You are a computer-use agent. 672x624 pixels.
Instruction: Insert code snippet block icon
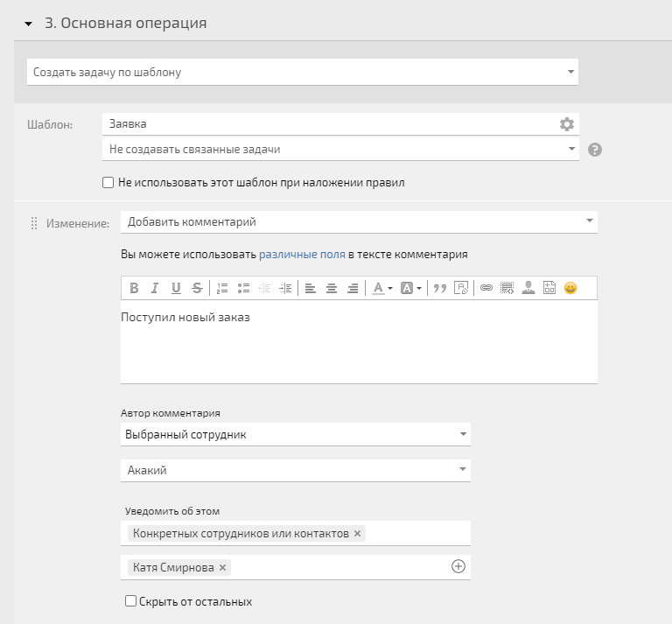click(x=507, y=288)
